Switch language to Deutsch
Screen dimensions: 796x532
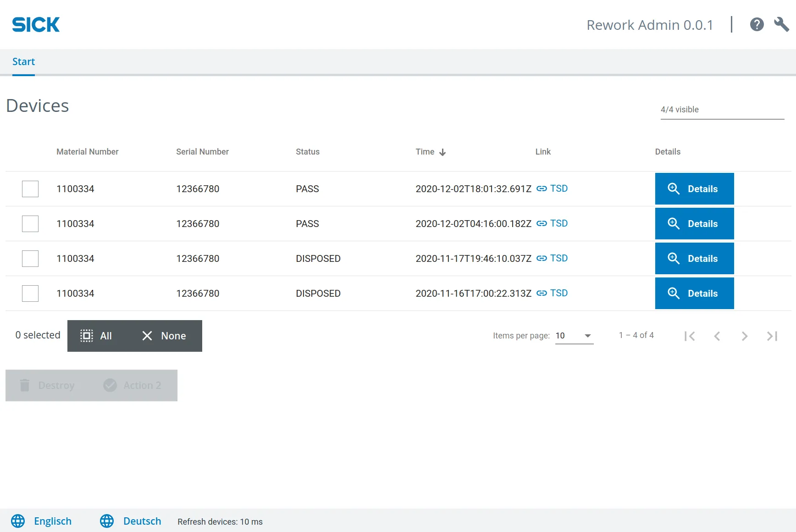[131, 521]
